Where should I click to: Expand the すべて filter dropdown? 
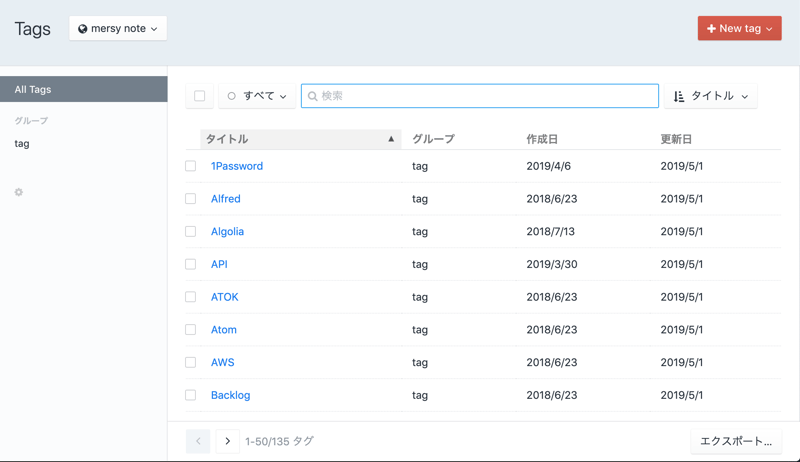[257, 96]
